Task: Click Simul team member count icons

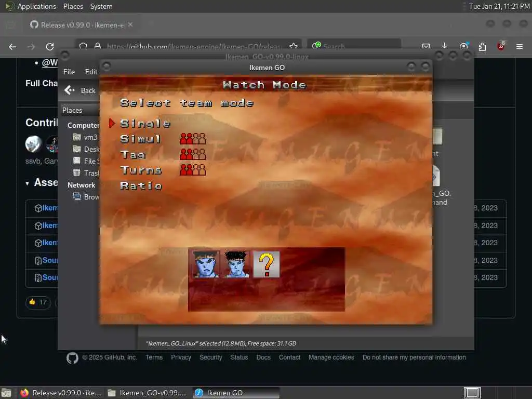Action: (193, 139)
